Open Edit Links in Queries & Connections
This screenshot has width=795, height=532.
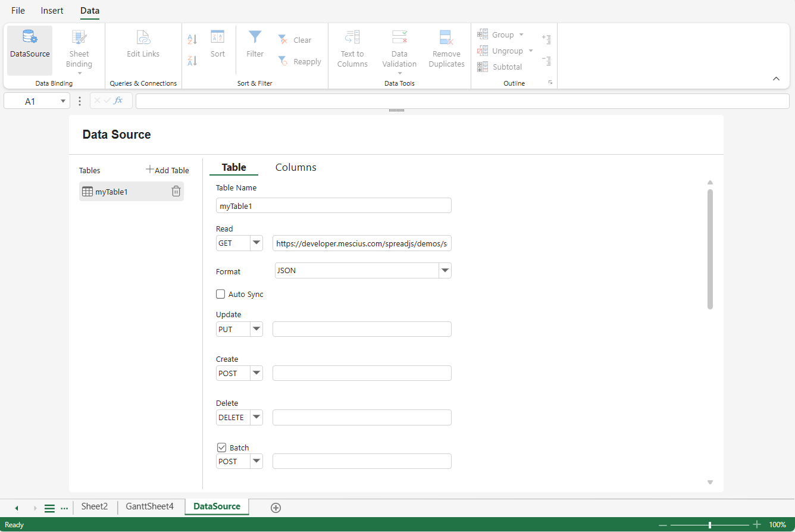coord(143,44)
